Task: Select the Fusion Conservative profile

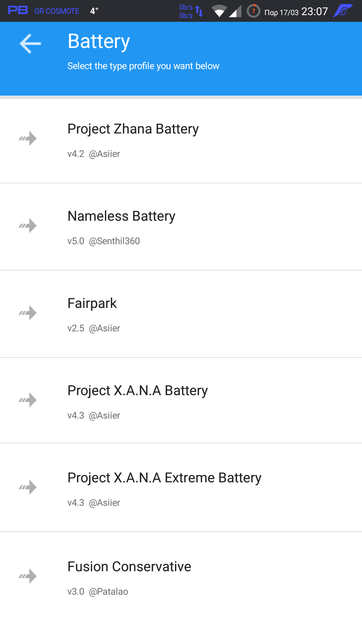Action: [x=129, y=567]
